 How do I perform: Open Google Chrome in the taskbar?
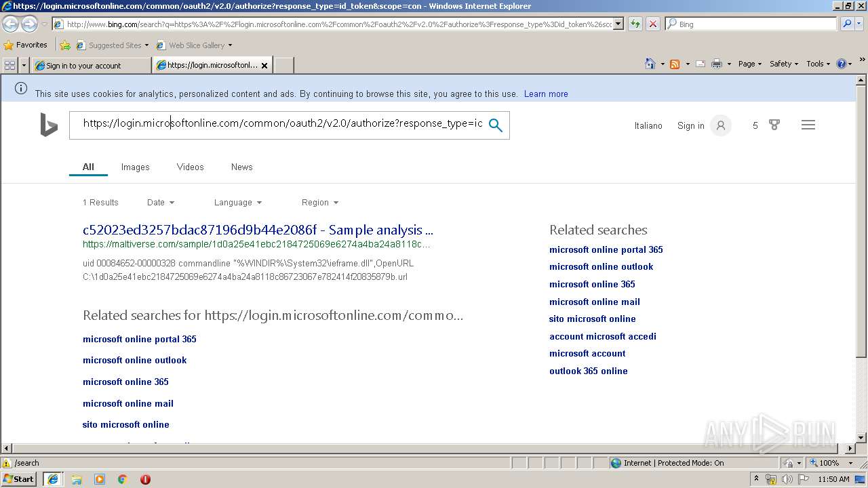click(123, 479)
